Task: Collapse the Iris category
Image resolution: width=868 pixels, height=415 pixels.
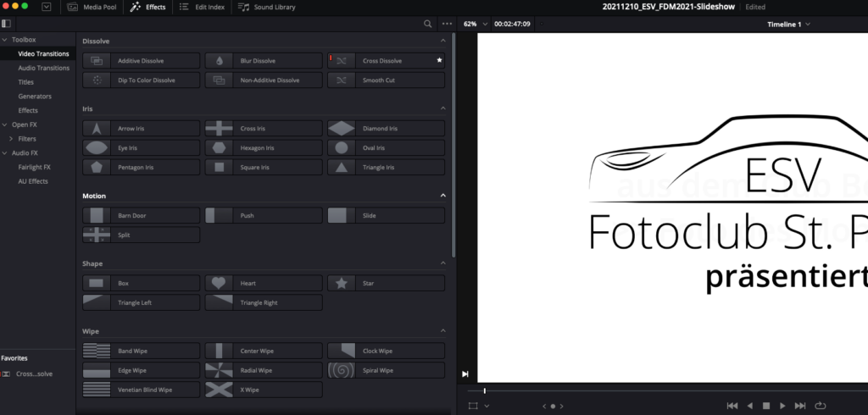Action: click(x=442, y=108)
